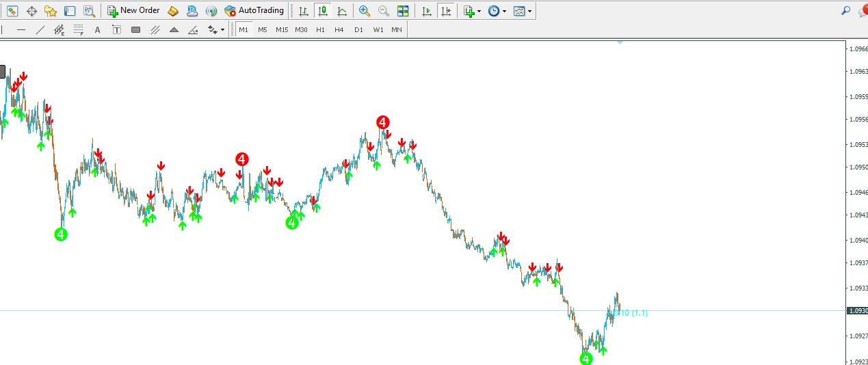The image size is (868, 365).
Task: Switch to M5 timeframe
Action: (x=263, y=29)
